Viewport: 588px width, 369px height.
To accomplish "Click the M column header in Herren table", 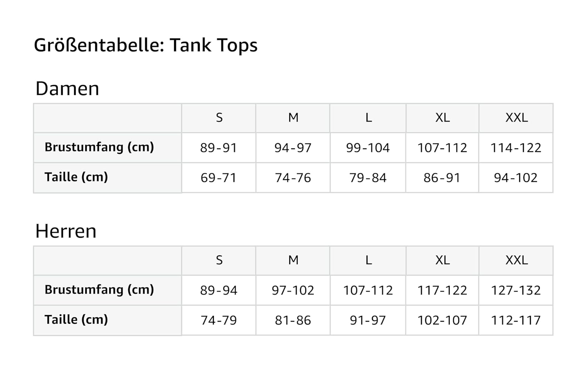I will click(x=293, y=260).
